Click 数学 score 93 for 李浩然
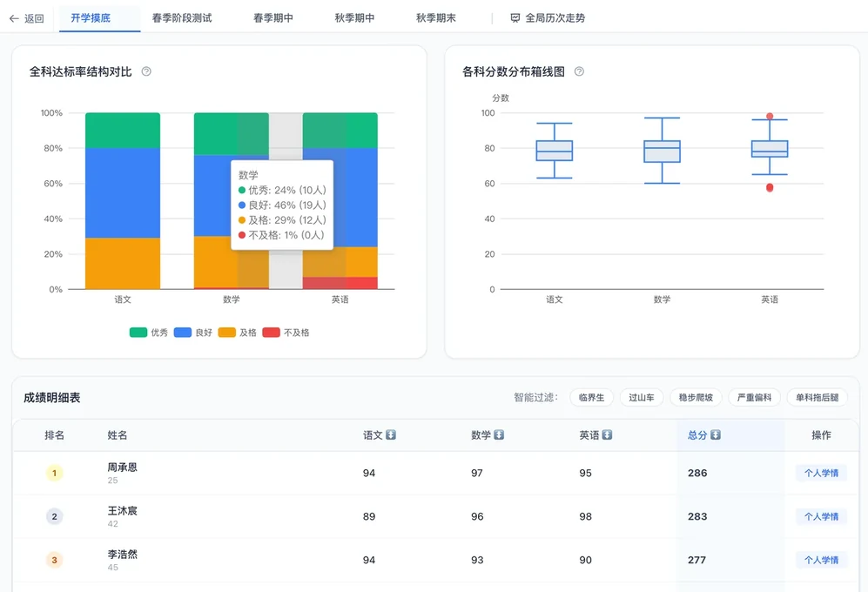868x592 pixels. [477, 560]
